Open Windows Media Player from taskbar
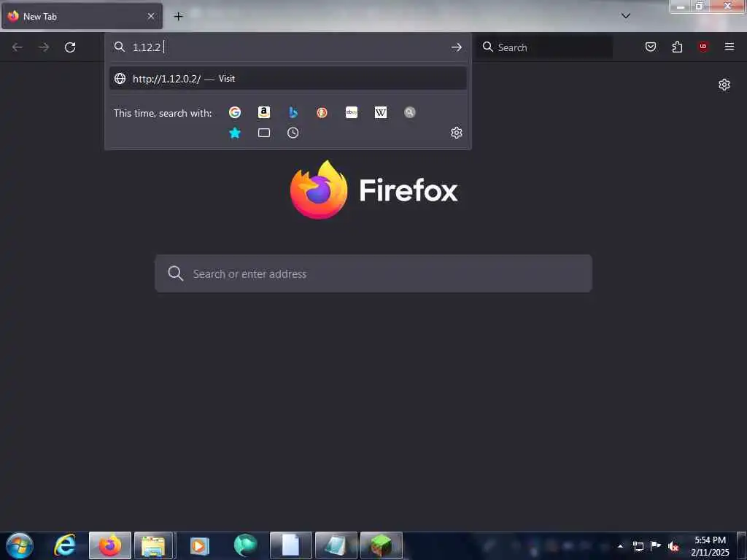 [200, 545]
